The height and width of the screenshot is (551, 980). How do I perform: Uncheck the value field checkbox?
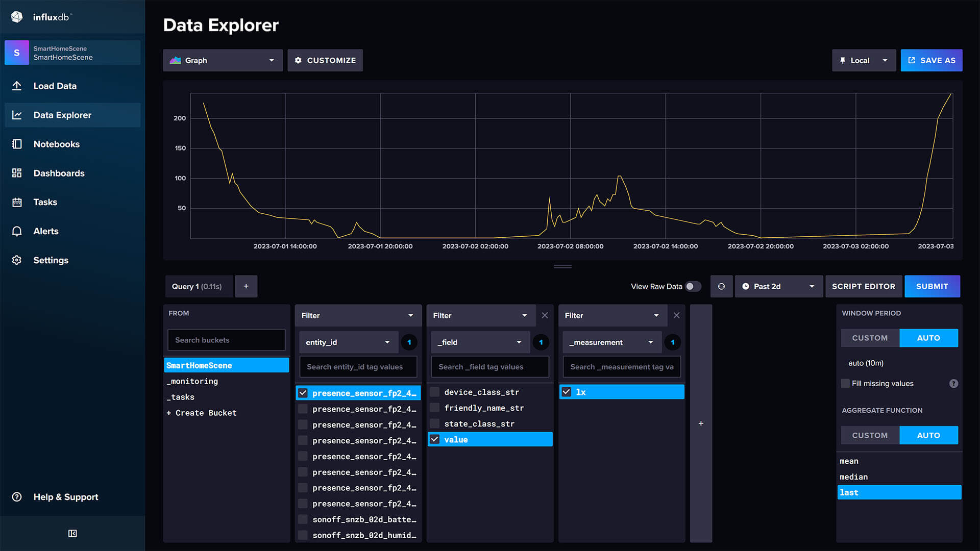[434, 439]
